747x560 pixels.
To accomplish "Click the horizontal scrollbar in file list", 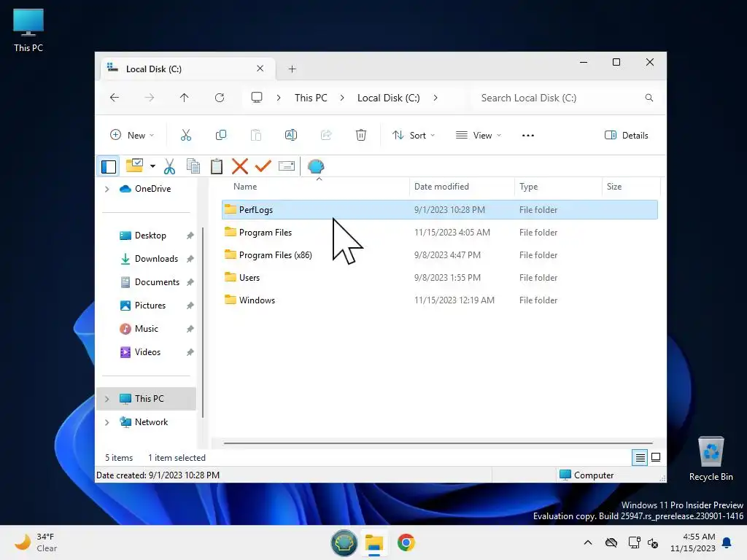I will (438, 443).
